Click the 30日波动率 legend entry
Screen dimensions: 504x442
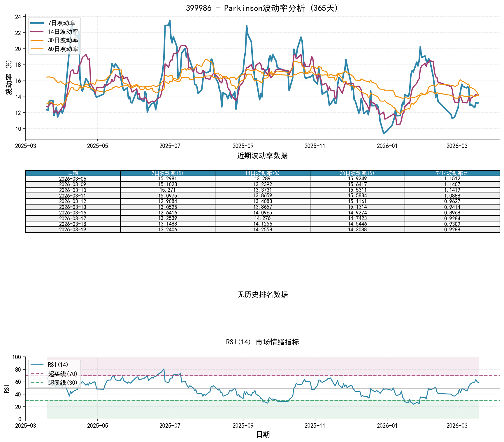(63, 40)
